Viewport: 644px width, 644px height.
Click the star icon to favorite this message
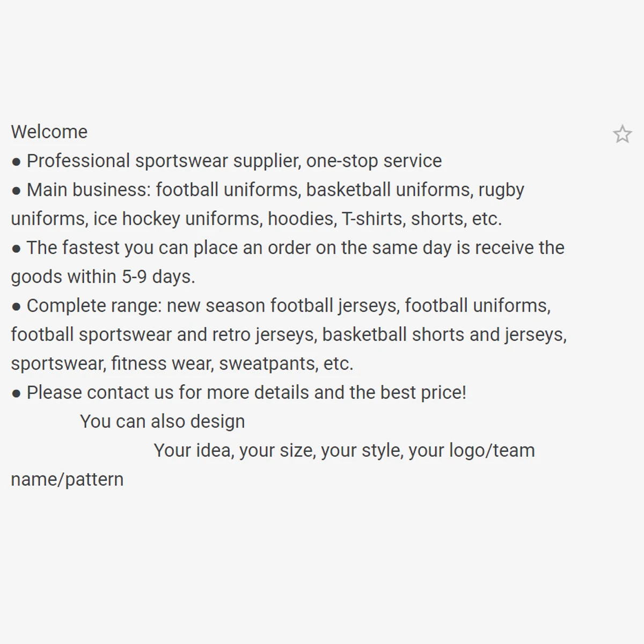point(622,134)
